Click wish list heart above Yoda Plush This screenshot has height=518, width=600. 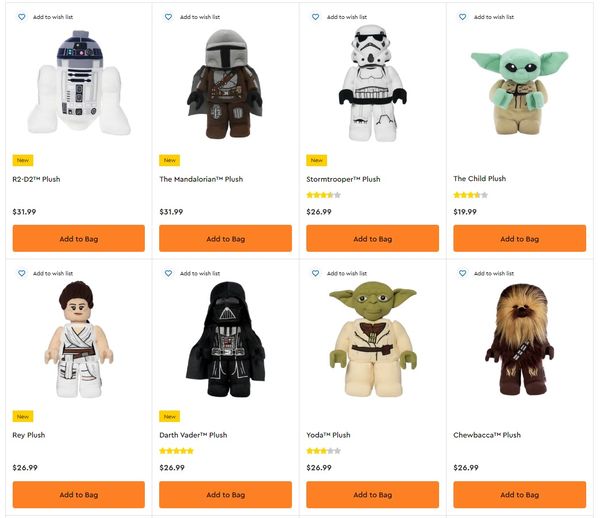(x=315, y=273)
